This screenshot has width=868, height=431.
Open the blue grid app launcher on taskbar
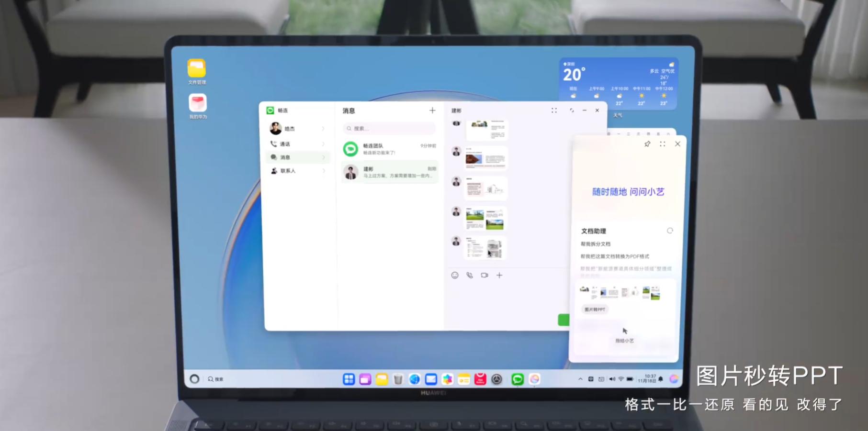[349, 379]
